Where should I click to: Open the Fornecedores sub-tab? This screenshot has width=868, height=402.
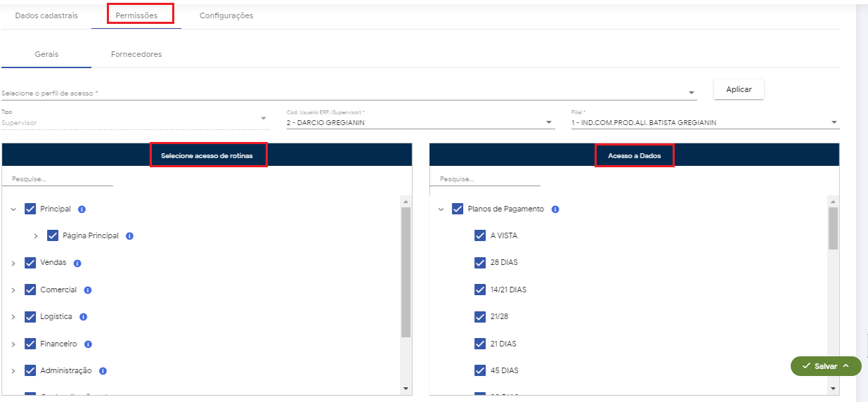click(x=136, y=54)
